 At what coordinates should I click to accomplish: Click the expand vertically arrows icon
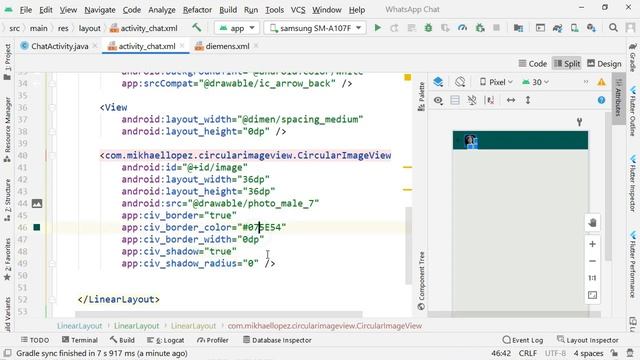click(528, 100)
